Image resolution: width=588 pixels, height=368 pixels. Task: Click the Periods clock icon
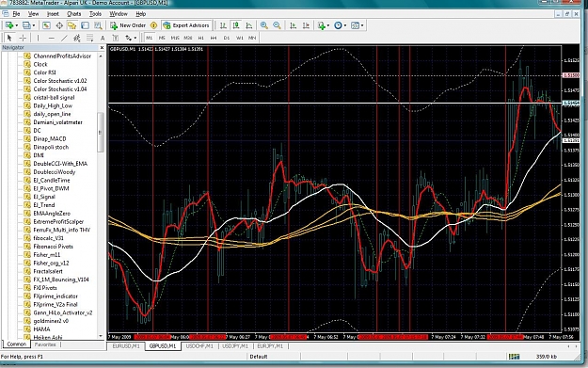point(338,25)
